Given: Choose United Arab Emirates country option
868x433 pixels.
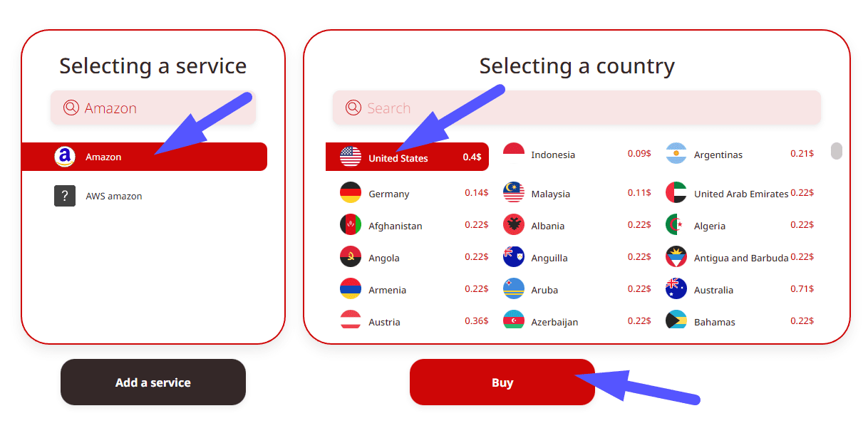Looking at the screenshot, I should coord(741,194).
